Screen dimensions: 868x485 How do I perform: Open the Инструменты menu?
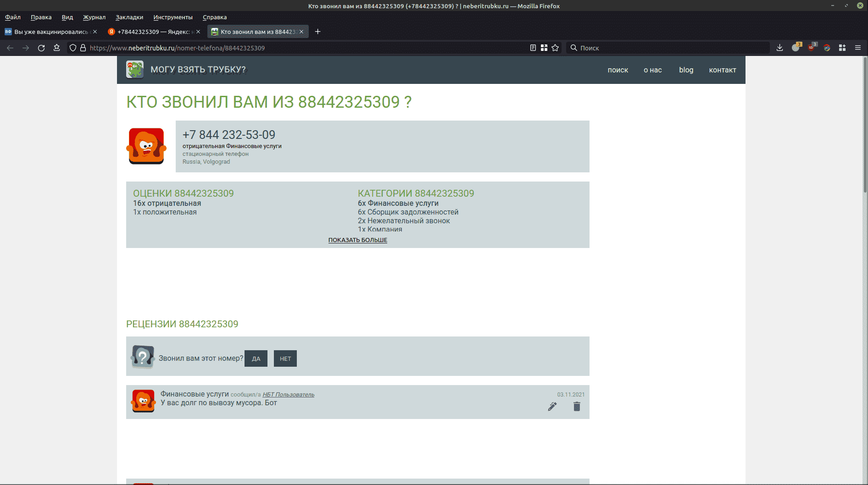pyautogui.click(x=173, y=17)
